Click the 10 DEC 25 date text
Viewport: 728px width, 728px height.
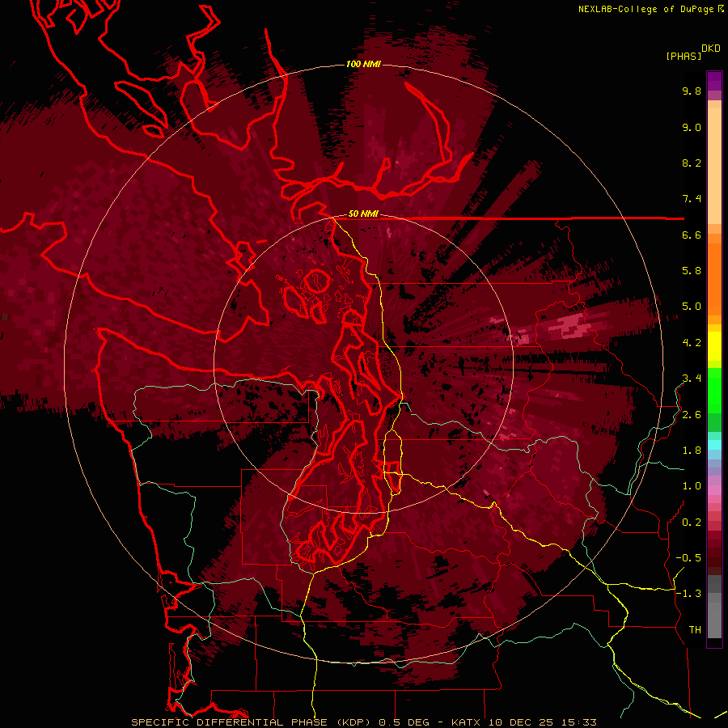click(520, 722)
